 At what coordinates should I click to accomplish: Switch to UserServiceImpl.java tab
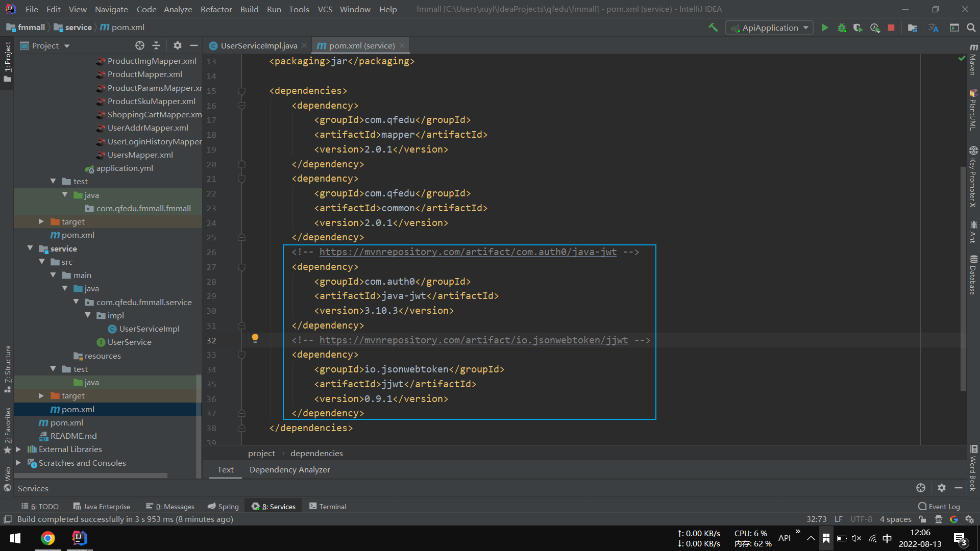coord(258,46)
